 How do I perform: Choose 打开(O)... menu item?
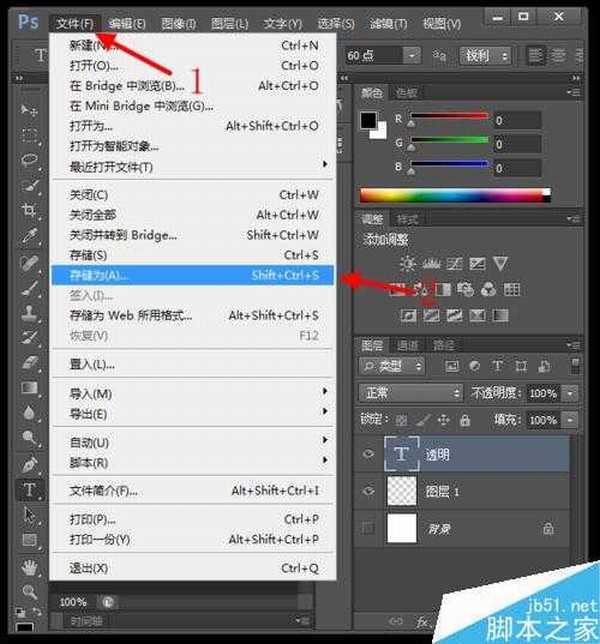pos(191,65)
